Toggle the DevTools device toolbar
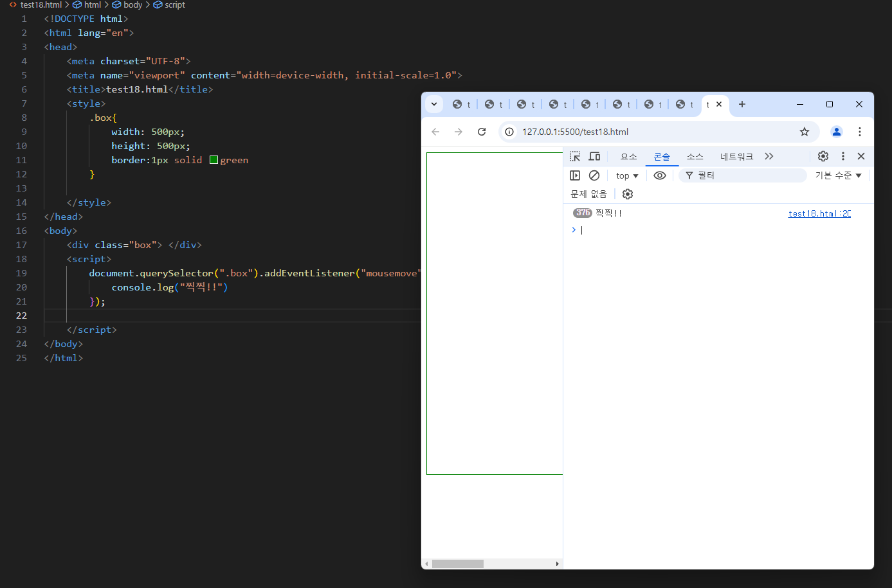This screenshot has width=892, height=588. pos(594,156)
